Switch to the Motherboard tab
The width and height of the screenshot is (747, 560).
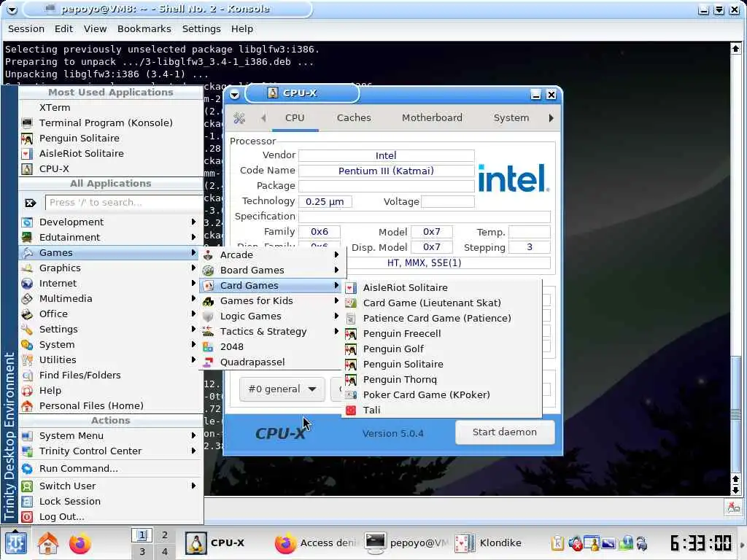coord(432,118)
